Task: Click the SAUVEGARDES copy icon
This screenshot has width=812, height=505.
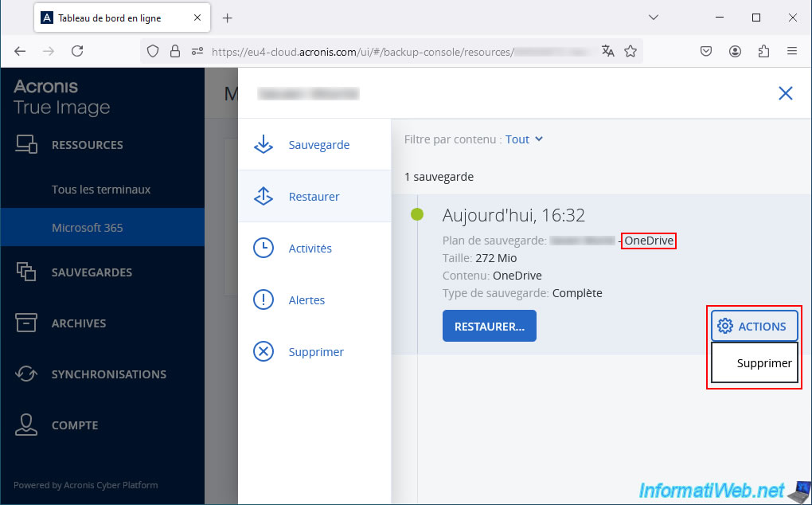Action: 26,272
